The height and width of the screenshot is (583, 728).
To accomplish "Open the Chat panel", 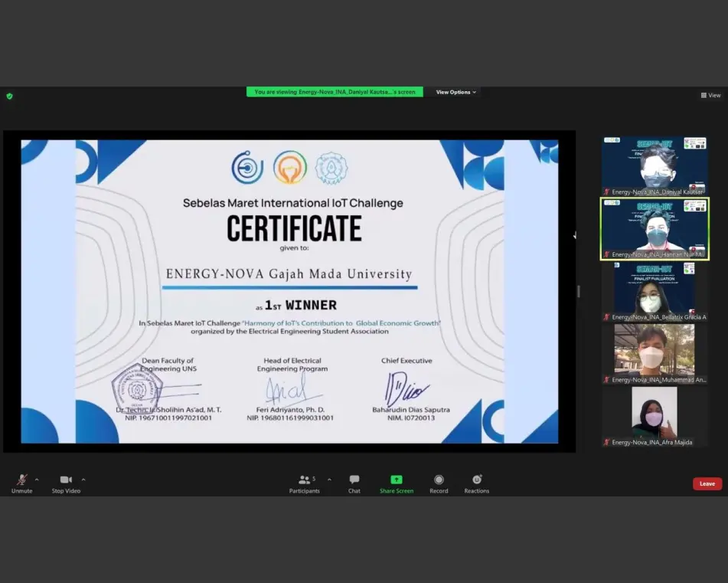I will 354,483.
